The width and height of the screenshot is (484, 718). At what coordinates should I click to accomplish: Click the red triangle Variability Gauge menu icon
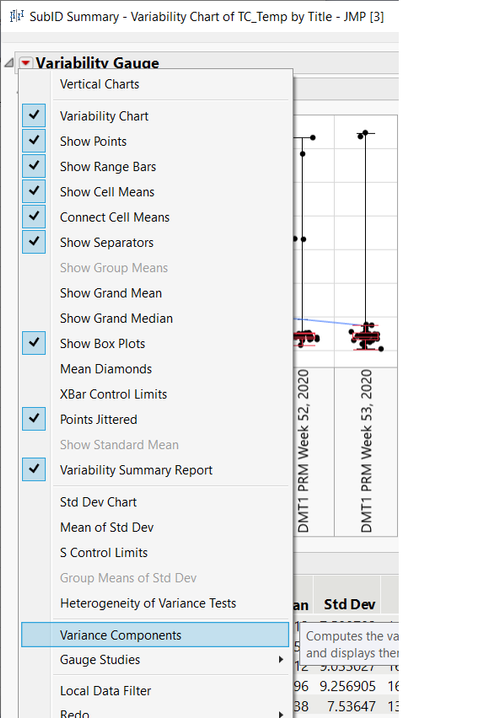pos(26,62)
